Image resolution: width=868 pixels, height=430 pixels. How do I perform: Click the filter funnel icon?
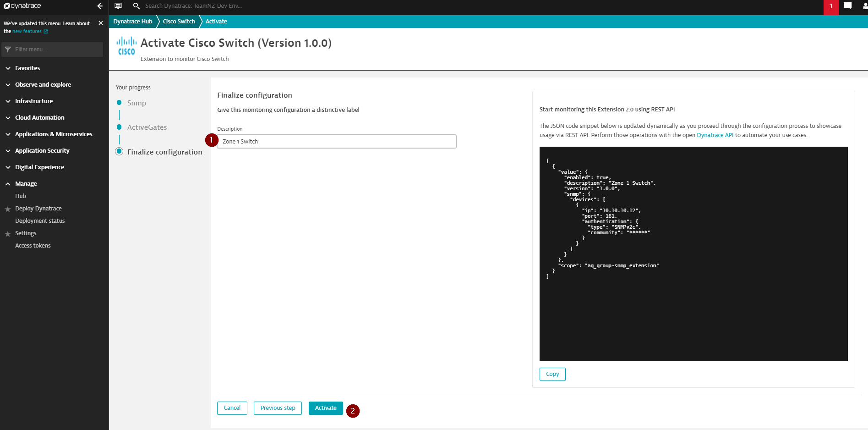pos(8,50)
